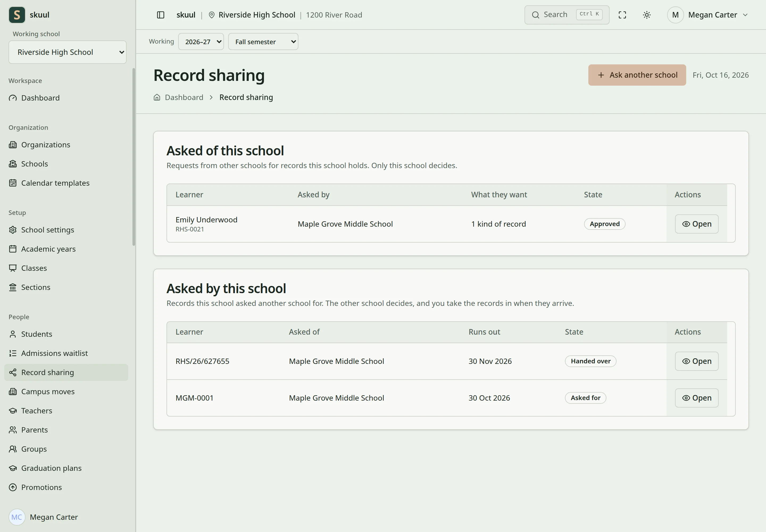Click the Handed over state badge
766x532 pixels.
591,361
